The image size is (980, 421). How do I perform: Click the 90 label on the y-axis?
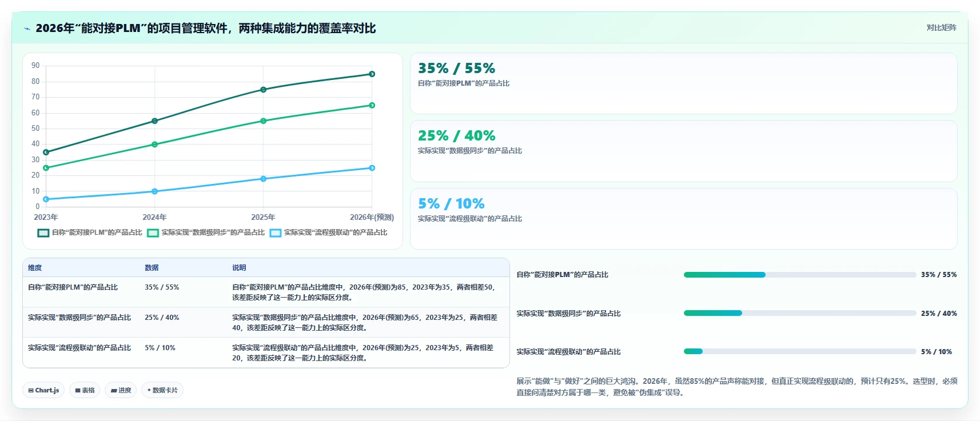pos(35,66)
